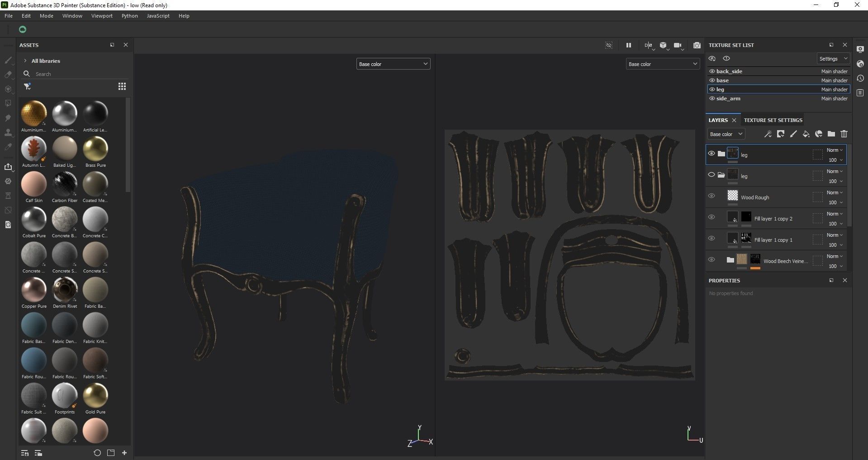868x460 pixels.
Task: Close the Layers tab
Action: (734, 120)
